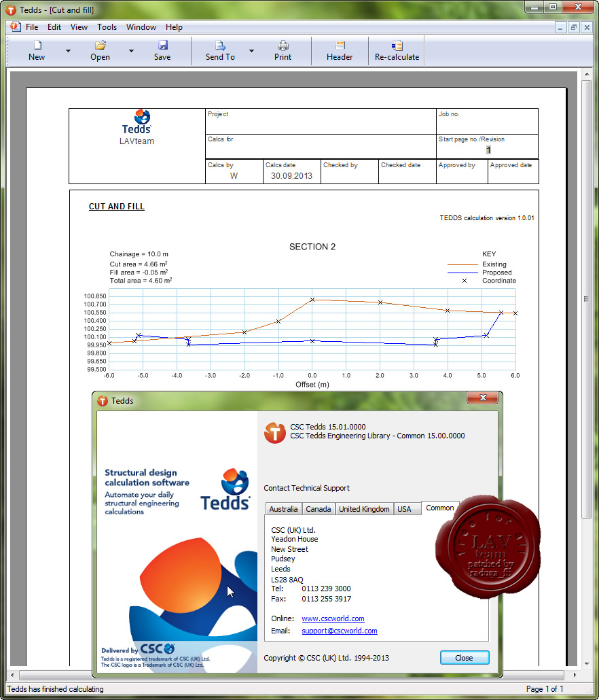Viewport: 599px width, 700px height.
Task: Select the Common support tab
Action: point(440,508)
